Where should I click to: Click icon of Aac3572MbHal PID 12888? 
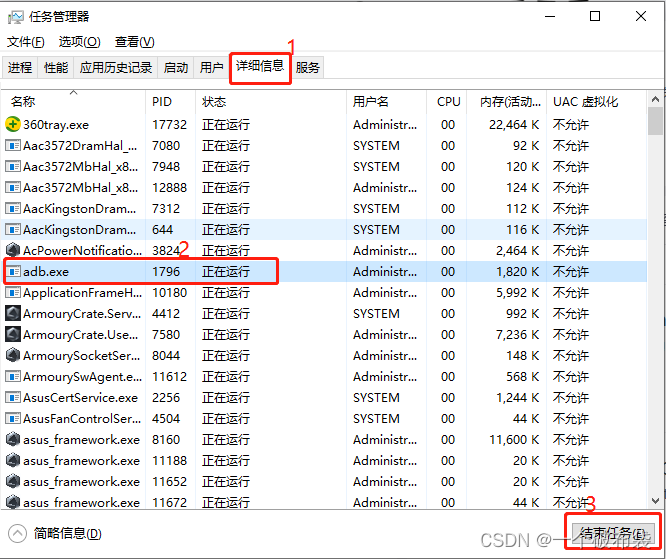pos(13,187)
